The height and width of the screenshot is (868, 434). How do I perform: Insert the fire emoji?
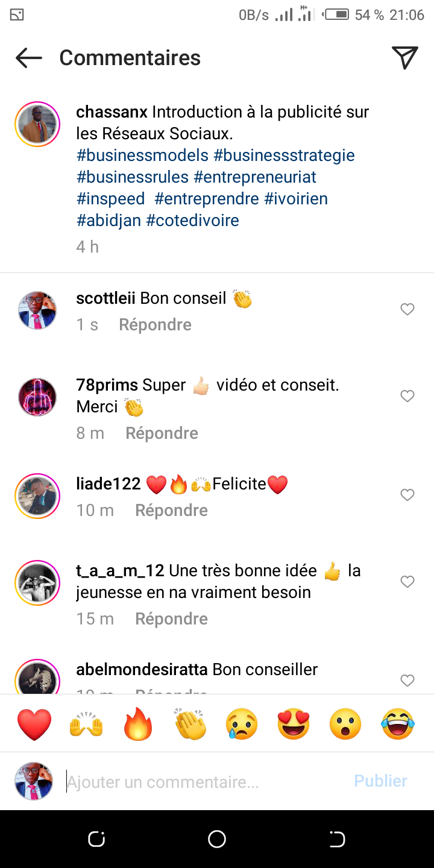click(139, 724)
